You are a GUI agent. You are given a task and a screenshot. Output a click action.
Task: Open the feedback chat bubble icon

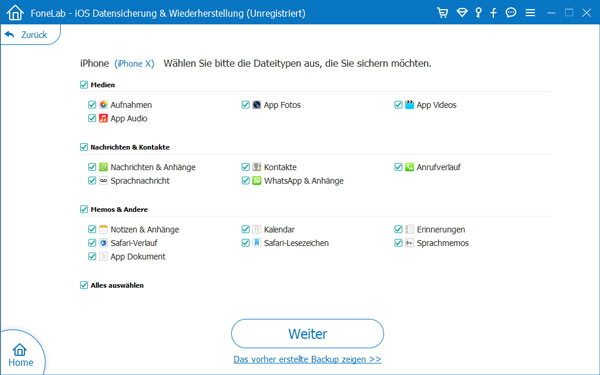[x=511, y=13]
